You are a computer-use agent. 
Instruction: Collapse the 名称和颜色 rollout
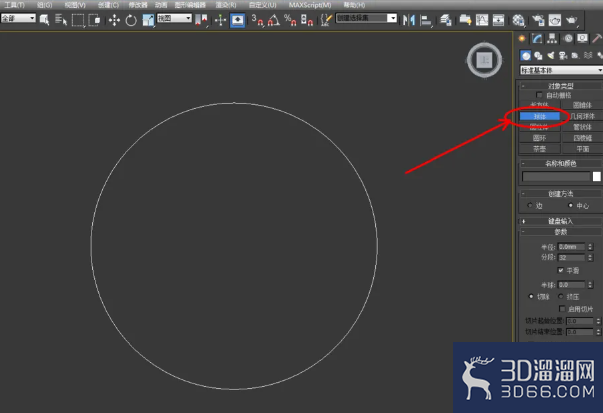pos(561,163)
